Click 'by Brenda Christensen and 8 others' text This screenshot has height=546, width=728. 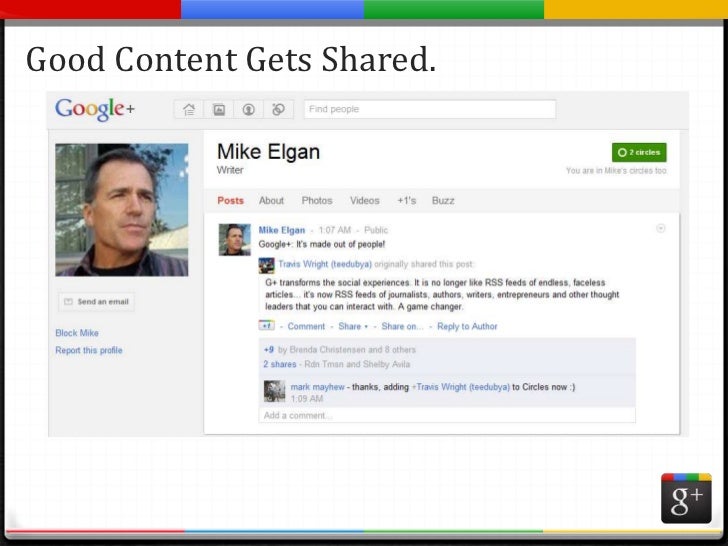[347, 350]
